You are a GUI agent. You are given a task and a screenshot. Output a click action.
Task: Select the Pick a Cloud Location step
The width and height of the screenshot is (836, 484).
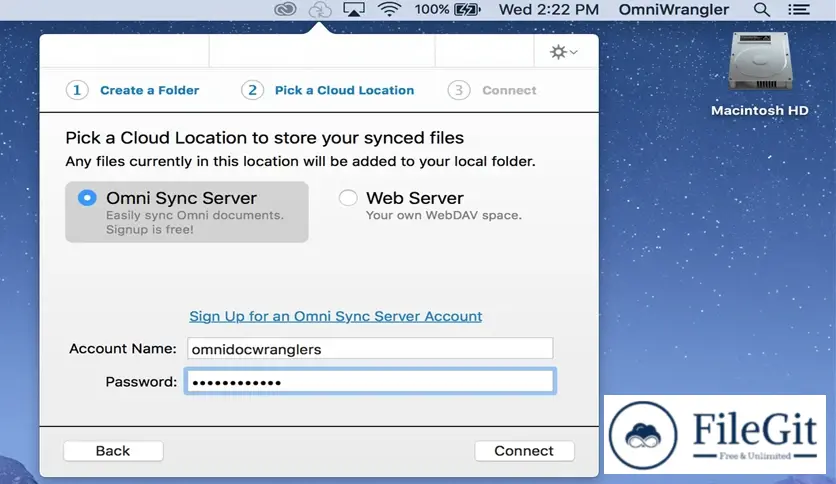344,90
